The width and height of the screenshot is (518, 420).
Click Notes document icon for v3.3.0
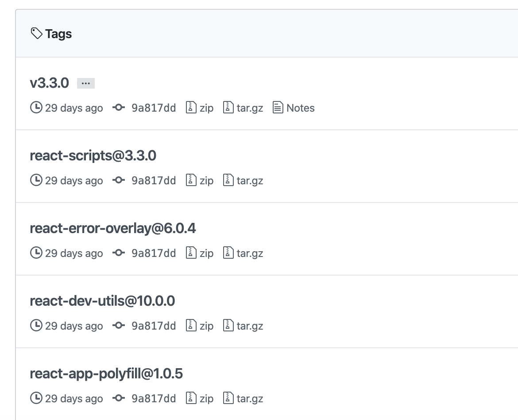pos(278,108)
